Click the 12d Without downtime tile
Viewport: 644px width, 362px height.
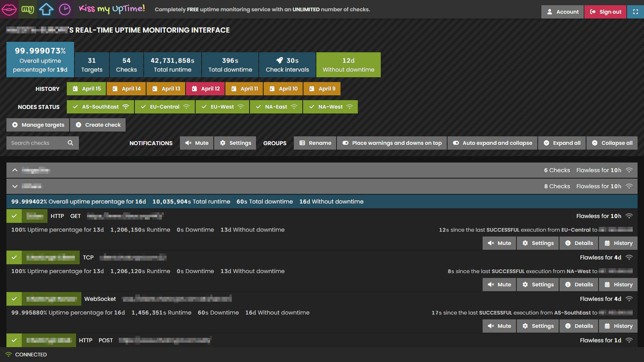(349, 65)
